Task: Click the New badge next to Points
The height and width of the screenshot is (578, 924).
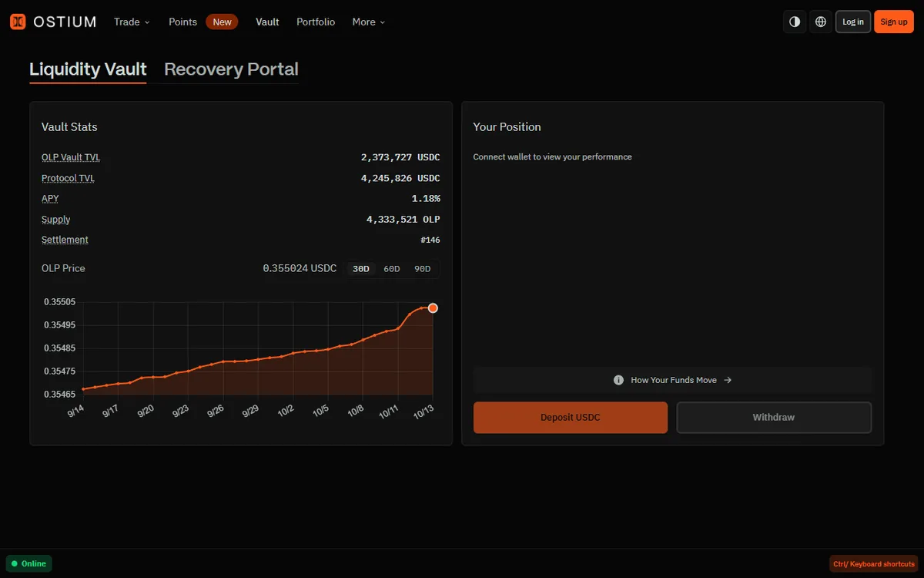Action: [x=222, y=22]
